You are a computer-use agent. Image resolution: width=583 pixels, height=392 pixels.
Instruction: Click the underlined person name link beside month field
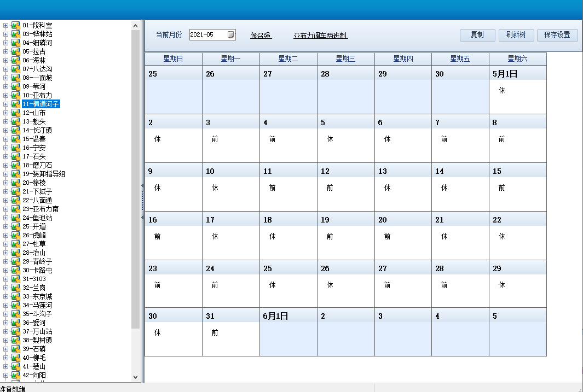(x=261, y=36)
